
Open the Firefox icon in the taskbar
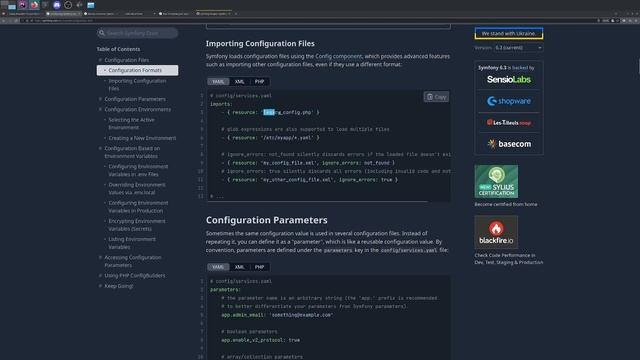(34, 5)
